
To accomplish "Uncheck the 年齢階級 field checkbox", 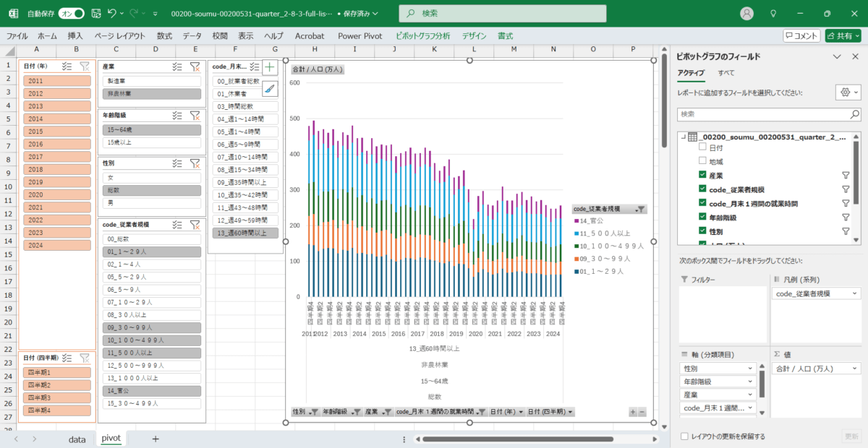I will click(x=702, y=217).
